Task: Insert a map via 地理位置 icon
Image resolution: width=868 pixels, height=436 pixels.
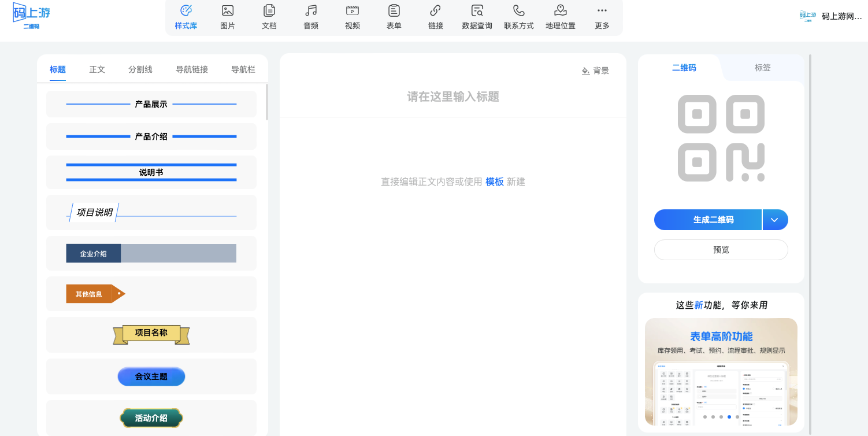Action: click(x=561, y=17)
